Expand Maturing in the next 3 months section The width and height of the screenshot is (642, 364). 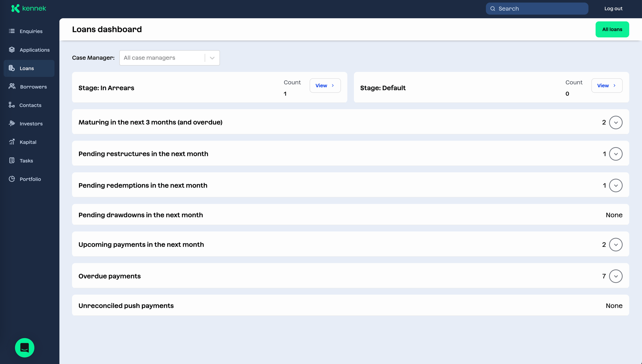(x=616, y=123)
